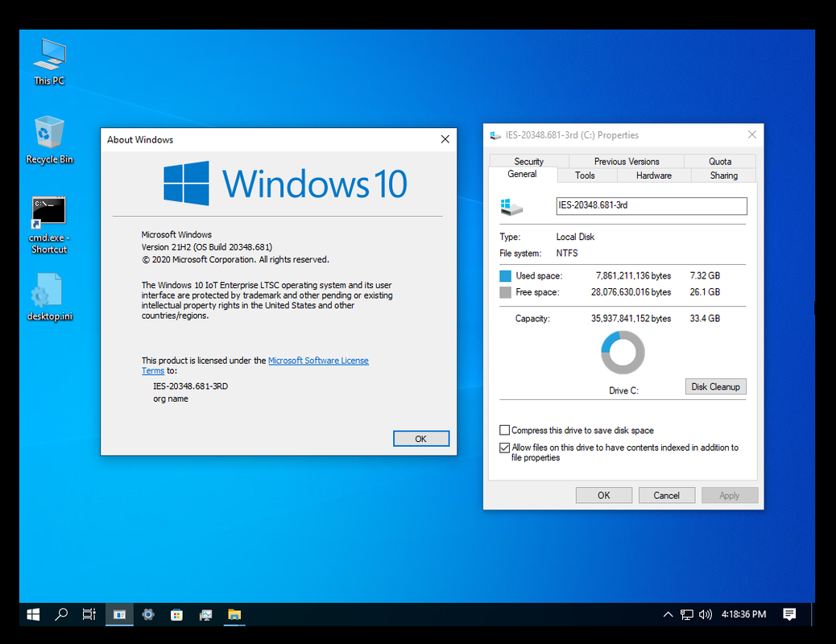Click the Microsoft Windows heading text

176,234
